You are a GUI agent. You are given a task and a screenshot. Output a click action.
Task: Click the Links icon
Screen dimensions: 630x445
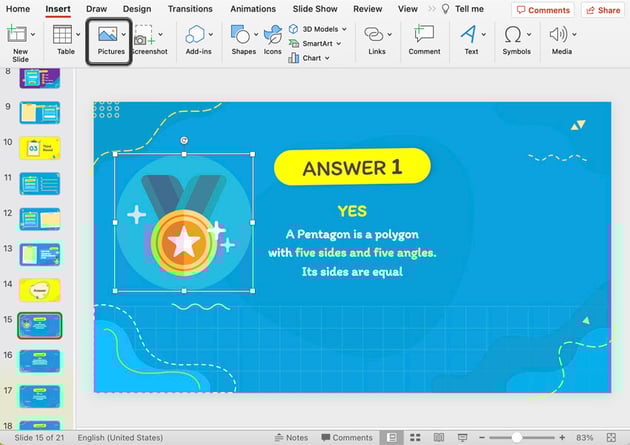(x=374, y=34)
